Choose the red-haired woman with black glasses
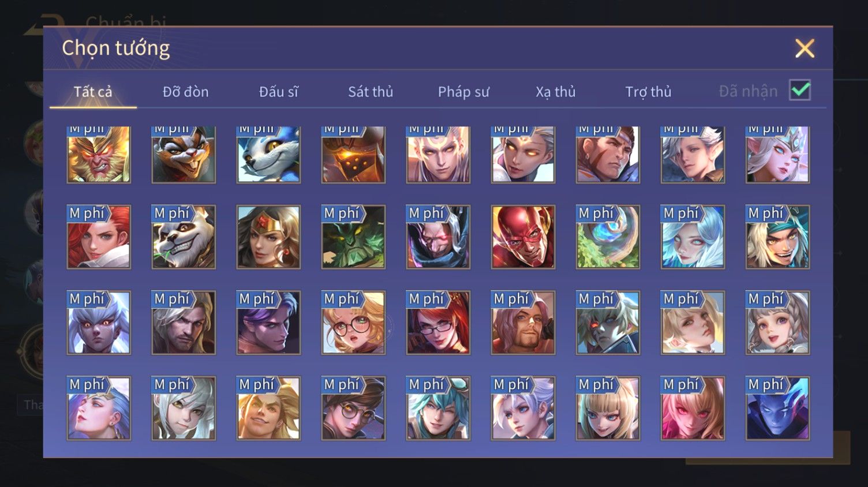868x487 pixels. pyautogui.click(x=438, y=323)
